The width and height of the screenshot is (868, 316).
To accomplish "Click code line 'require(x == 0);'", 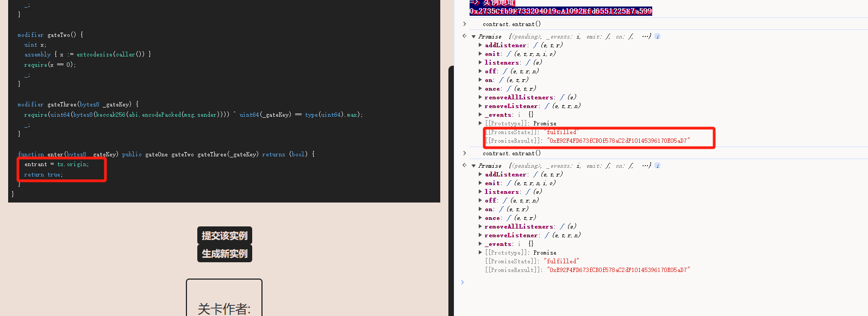I will click(x=50, y=65).
